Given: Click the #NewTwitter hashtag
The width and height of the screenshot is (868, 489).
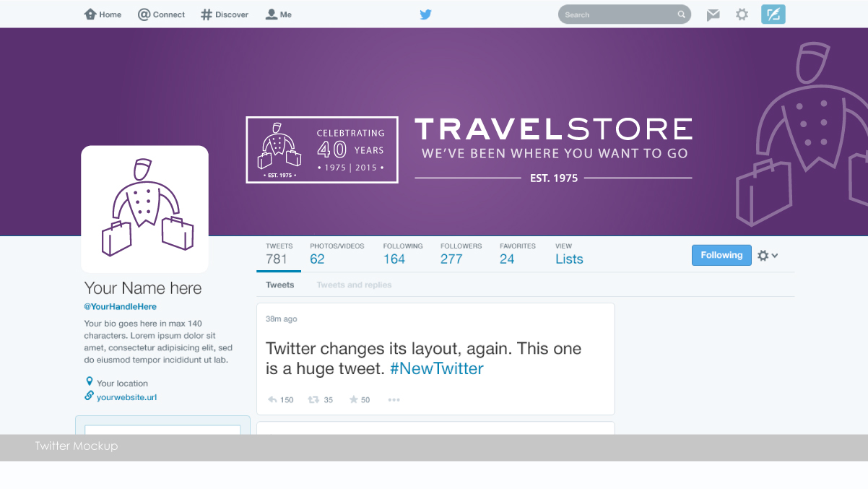Looking at the screenshot, I should coord(436,368).
